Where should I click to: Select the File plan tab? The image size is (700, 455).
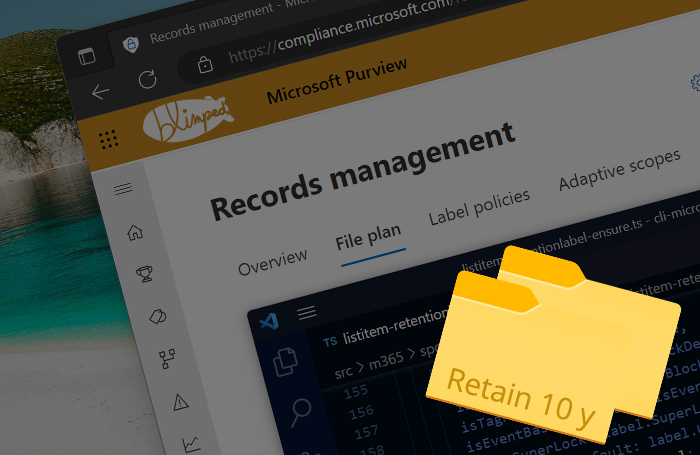368,237
